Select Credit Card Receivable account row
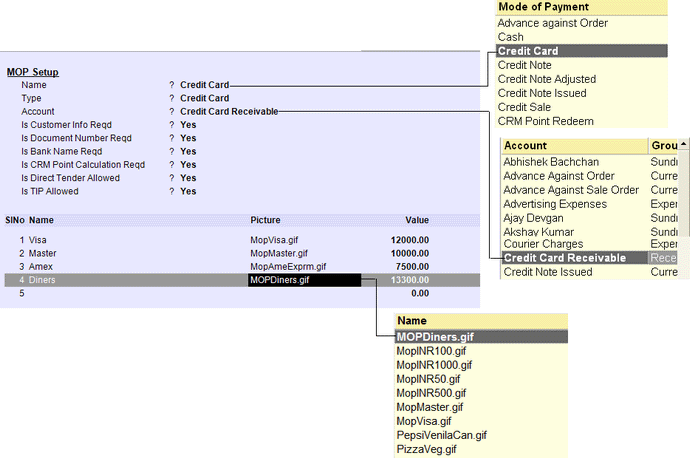The width and height of the screenshot is (690, 459). click(564, 258)
